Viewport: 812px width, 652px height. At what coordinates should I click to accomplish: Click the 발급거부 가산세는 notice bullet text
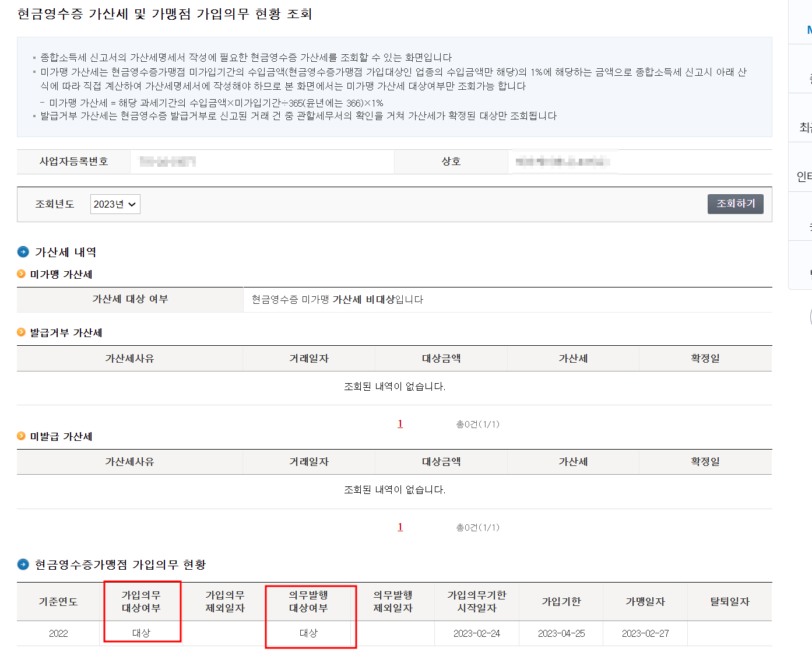pyautogui.click(x=298, y=116)
